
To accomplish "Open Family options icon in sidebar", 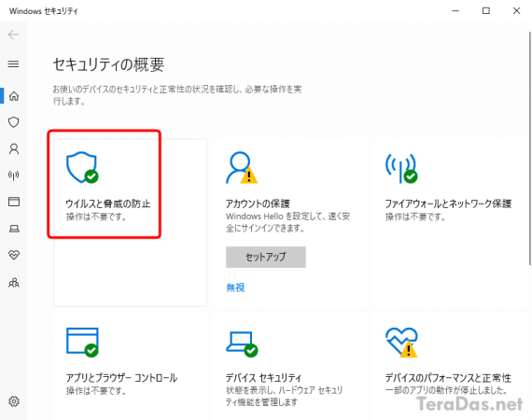I will pyautogui.click(x=14, y=282).
